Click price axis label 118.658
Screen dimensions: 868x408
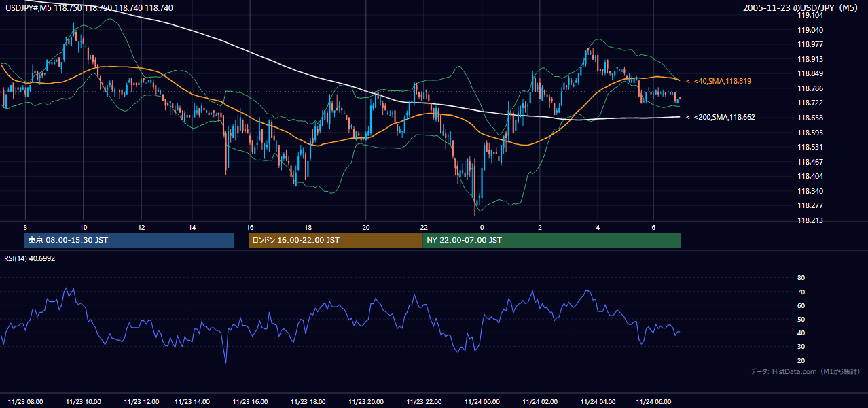[x=810, y=118]
